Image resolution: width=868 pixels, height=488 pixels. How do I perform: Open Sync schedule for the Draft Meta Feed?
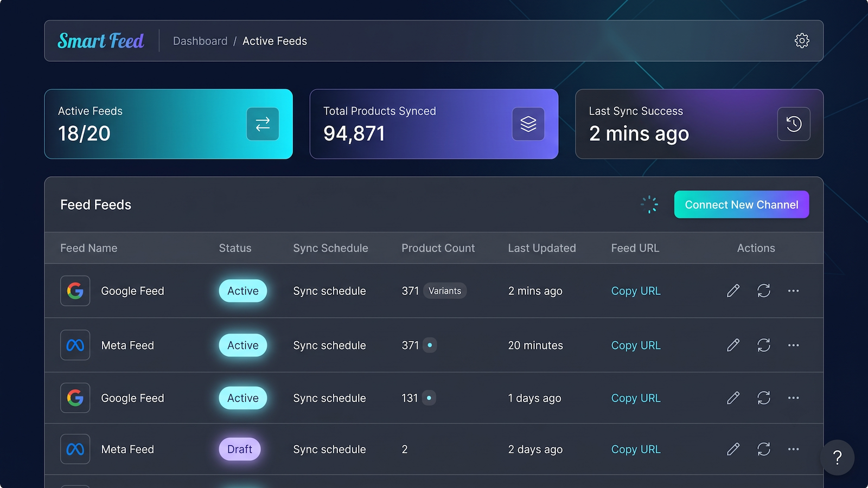(x=329, y=450)
